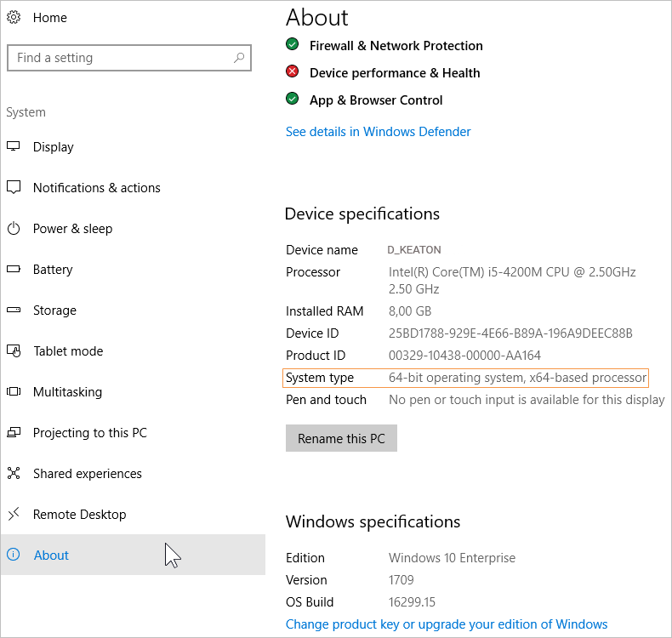672x638 pixels.
Task: Click the Remote Desktop icon
Action: coord(14,515)
